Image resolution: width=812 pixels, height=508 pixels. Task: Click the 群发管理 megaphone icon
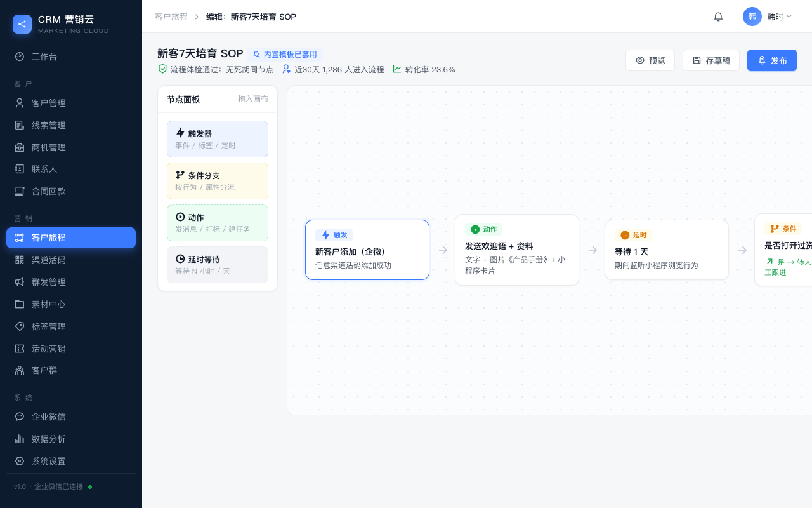pyautogui.click(x=20, y=282)
